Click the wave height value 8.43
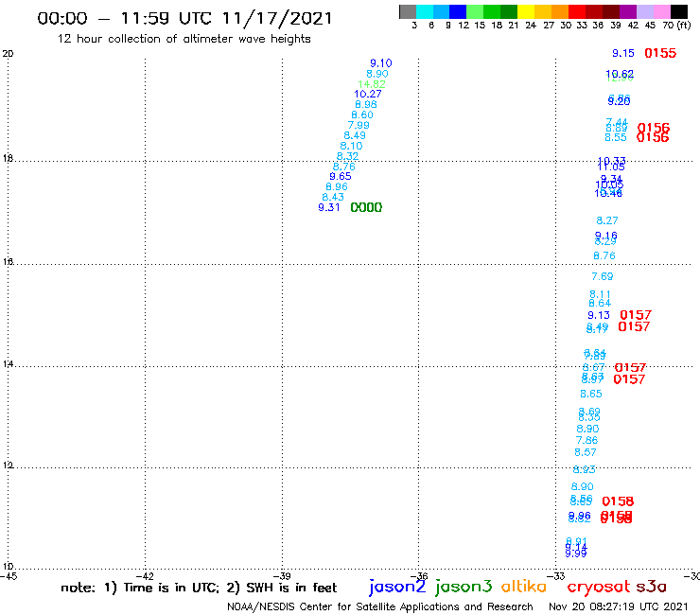The image size is (700, 615). pyautogui.click(x=333, y=197)
